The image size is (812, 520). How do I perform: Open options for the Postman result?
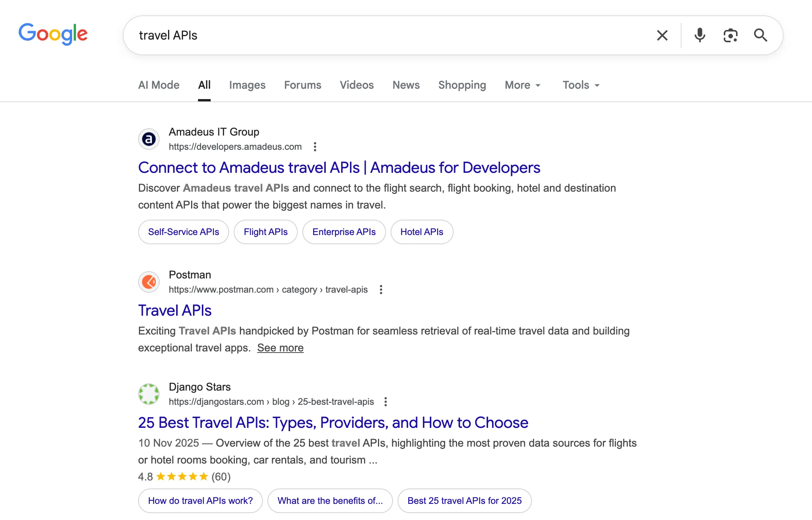pos(381,290)
